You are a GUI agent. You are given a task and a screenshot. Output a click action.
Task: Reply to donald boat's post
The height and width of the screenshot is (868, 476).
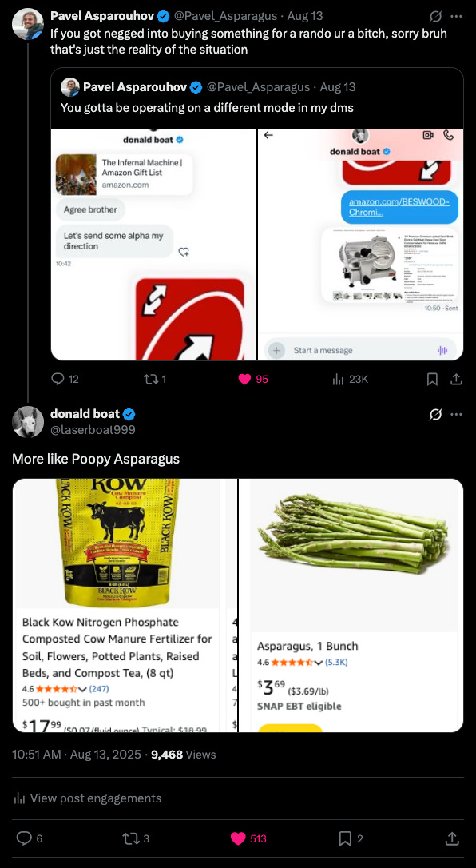click(x=24, y=838)
